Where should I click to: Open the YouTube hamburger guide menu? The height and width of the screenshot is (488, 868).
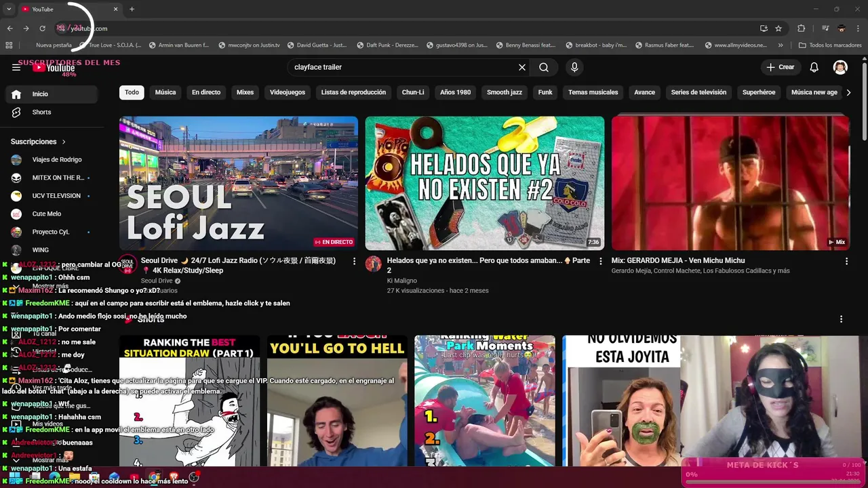16,67
